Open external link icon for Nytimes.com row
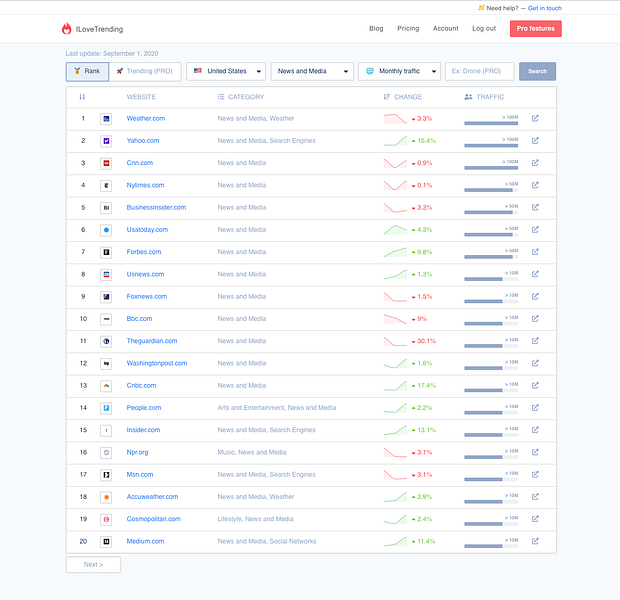This screenshot has width=620, height=600. pos(535,185)
